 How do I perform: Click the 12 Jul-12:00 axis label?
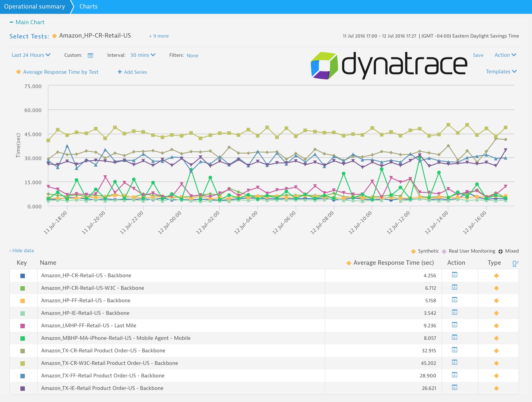click(398, 222)
